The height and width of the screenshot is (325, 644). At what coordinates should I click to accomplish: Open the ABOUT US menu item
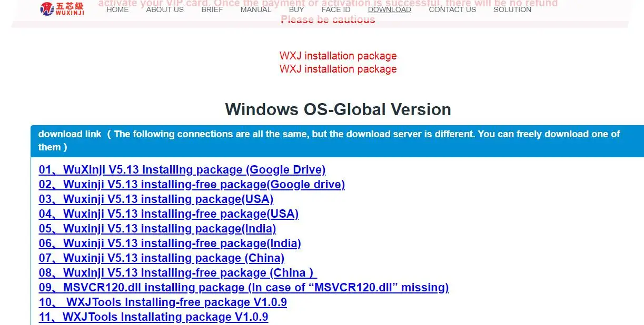[x=165, y=9]
